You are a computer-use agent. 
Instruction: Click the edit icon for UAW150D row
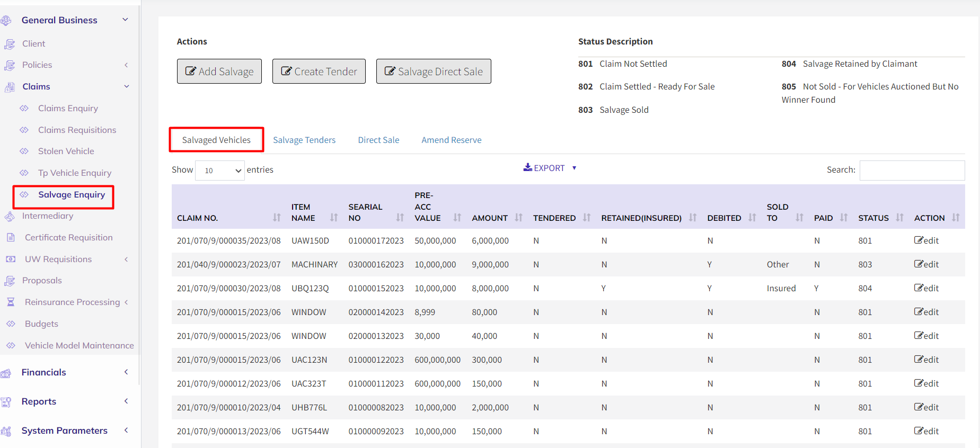pyautogui.click(x=919, y=240)
